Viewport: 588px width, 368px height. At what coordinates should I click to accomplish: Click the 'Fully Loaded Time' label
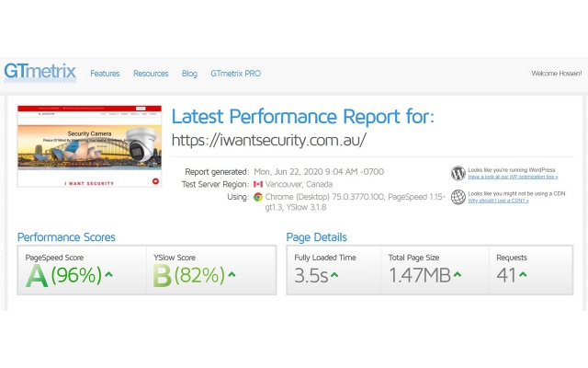coord(325,258)
